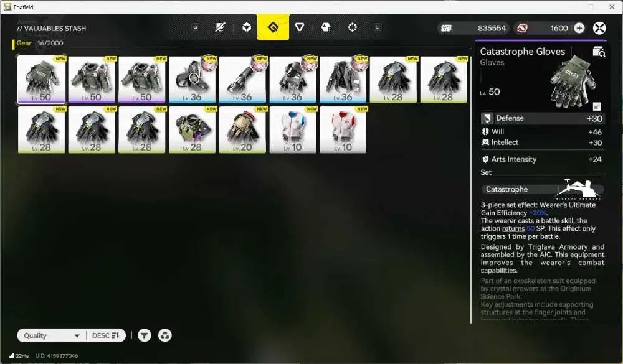Click the Will stat icon
Screen dimensions: 623x364
pyautogui.click(x=485, y=132)
